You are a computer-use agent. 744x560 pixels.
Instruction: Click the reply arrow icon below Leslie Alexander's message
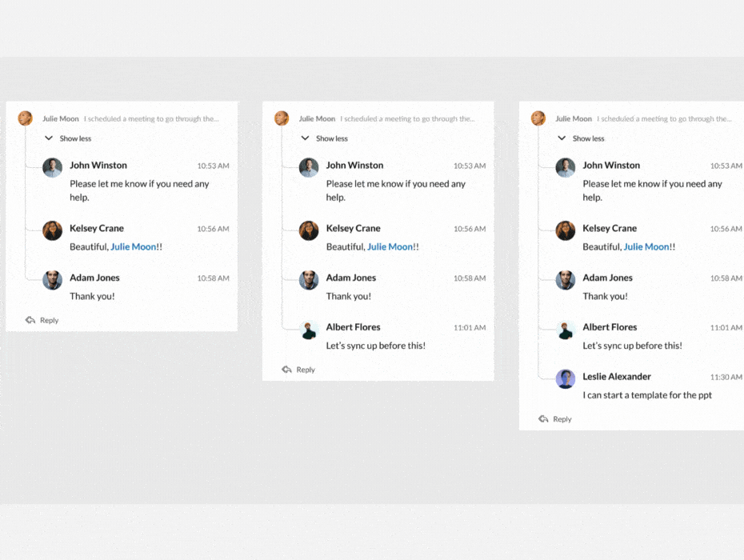tap(544, 419)
